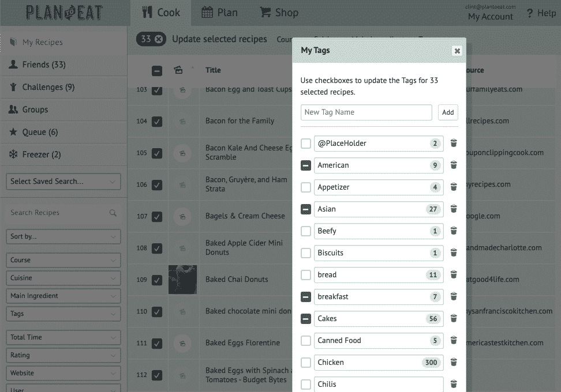Open the Shop tab
561x392 pixels.
[x=279, y=13]
